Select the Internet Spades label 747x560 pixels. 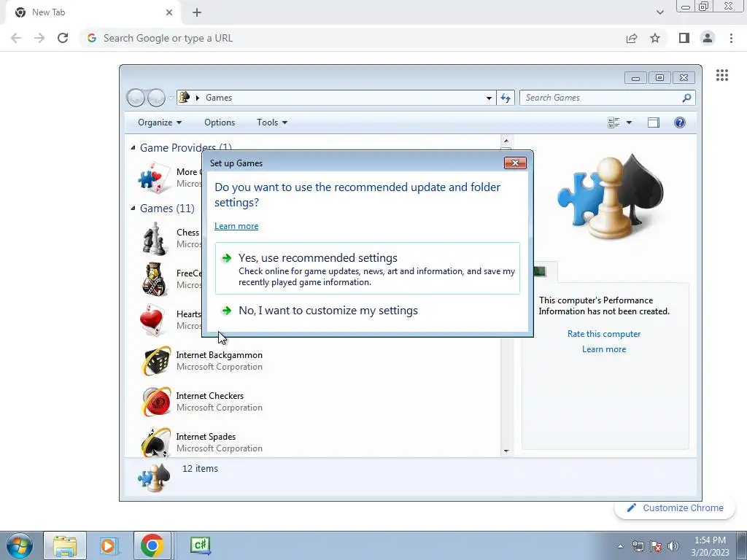[x=206, y=436]
